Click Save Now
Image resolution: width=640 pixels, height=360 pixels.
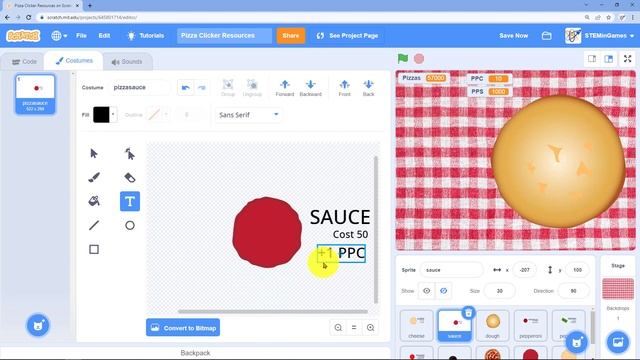click(x=513, y=36)
